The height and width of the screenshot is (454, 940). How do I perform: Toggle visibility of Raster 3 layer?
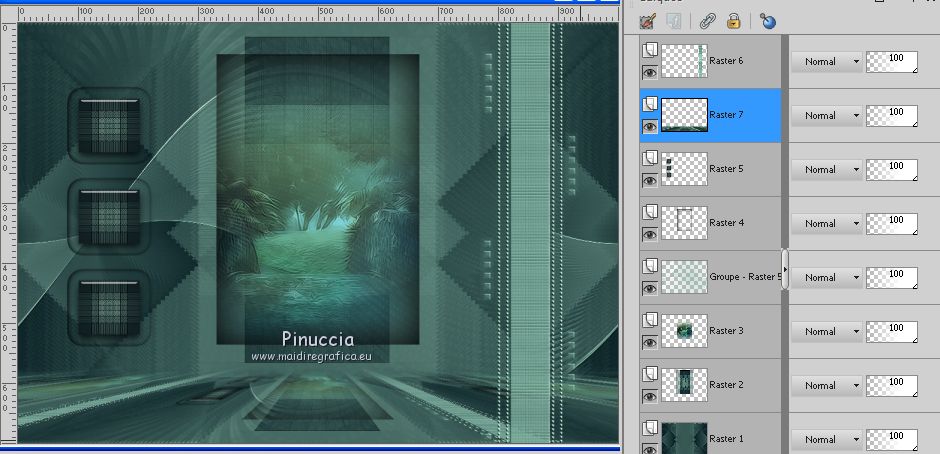(x=650, y=342)
